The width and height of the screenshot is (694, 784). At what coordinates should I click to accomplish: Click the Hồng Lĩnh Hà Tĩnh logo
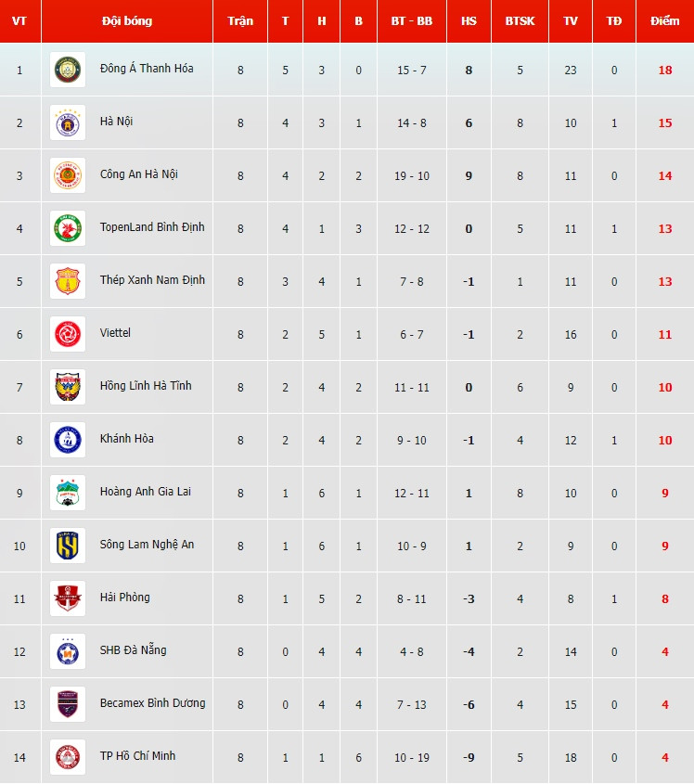[68, 387]
